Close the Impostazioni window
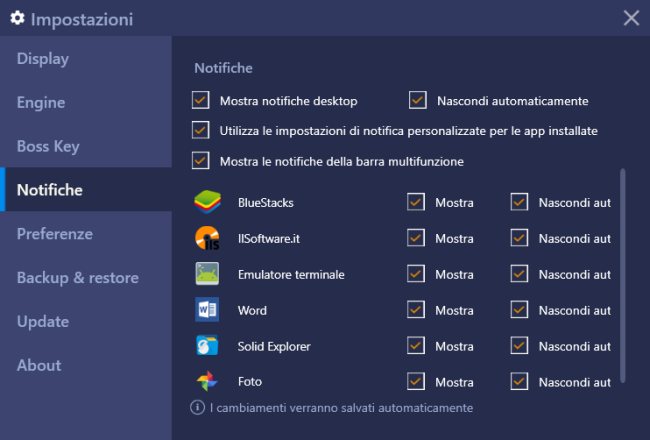 [x=631, y=18]
